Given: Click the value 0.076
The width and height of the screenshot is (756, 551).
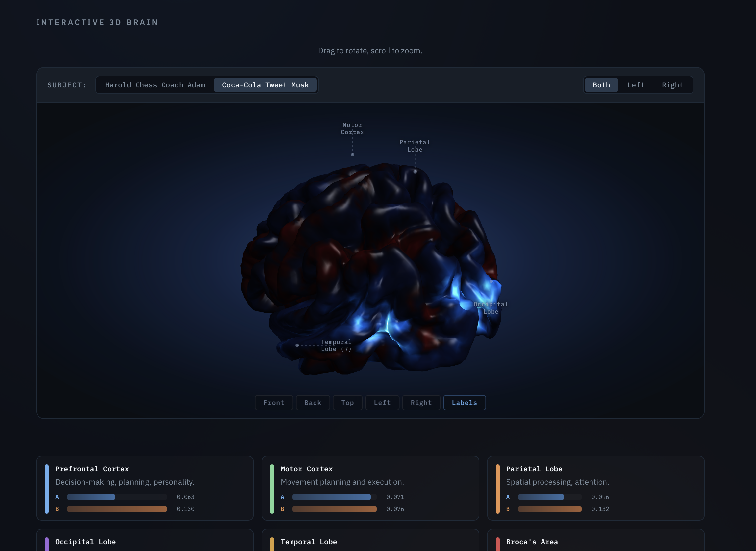Looking at the screenshot, I should (395, 509).
